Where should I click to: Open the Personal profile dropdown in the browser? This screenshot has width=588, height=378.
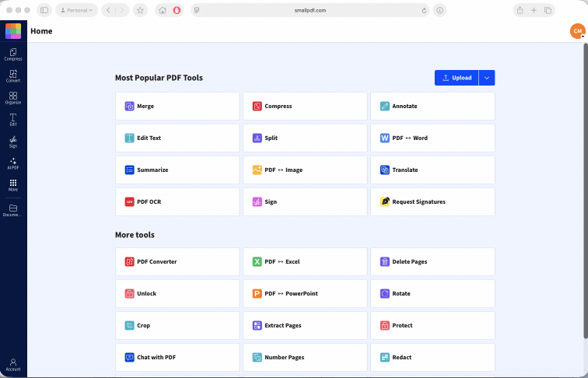[76, 10]
